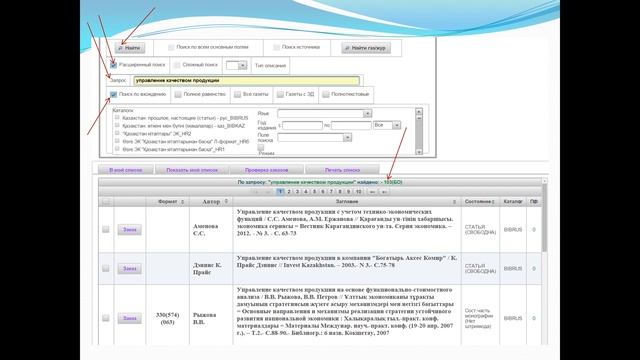
Task: Click the catalog panel scrollbar down arrow
Action: tap(419, 151)
